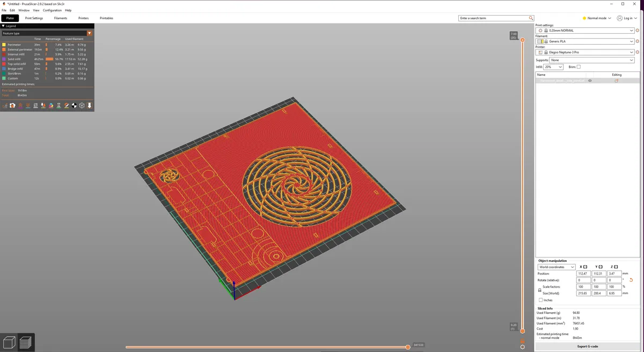Click the sliced layers preview icon
The width and height of the screenshot is (644, 352).
(26, 342)
